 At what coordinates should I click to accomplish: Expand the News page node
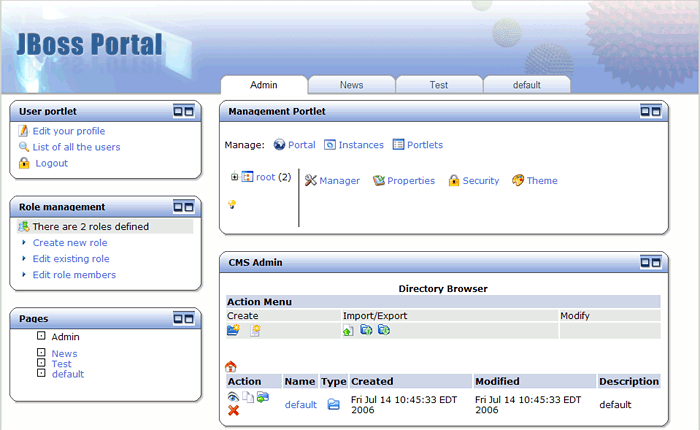pos(41,353)
